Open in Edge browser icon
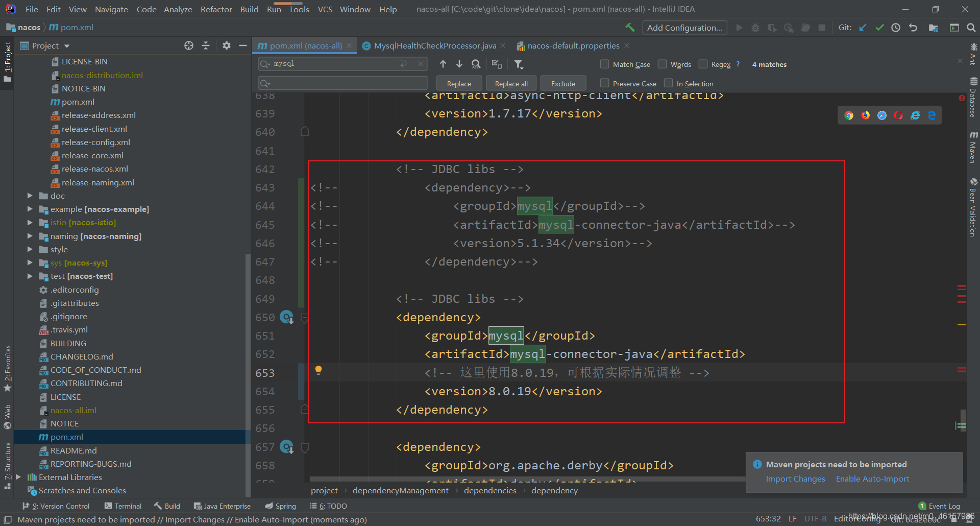Screen dimensions: 980x526 click(932, 115)
